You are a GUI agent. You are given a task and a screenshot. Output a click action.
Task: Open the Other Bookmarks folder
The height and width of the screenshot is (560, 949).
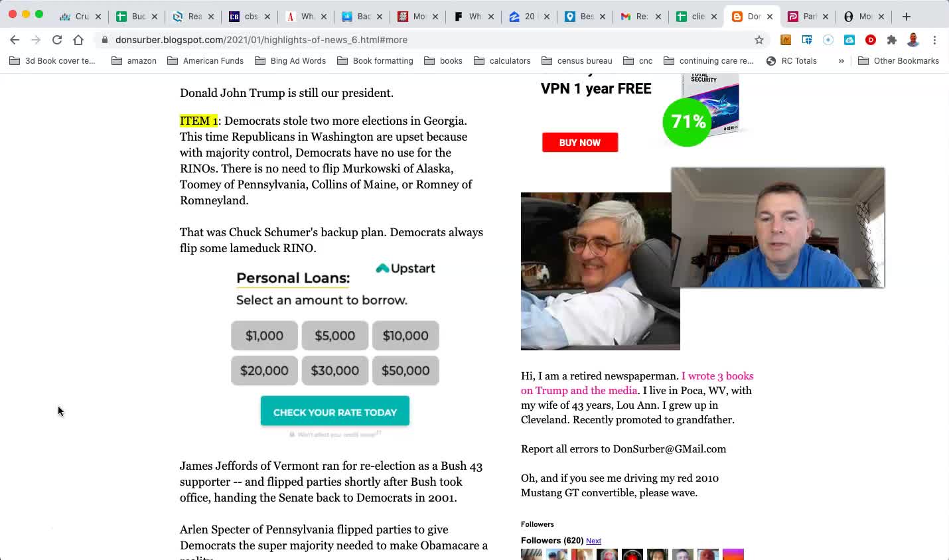click(899, 60)
